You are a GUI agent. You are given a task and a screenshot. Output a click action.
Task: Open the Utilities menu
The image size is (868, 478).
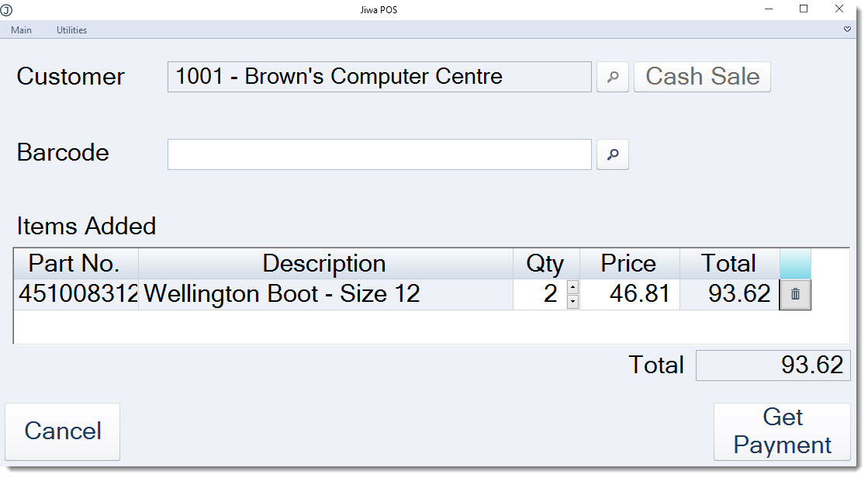pyautogui.click(x=71, y=30)
